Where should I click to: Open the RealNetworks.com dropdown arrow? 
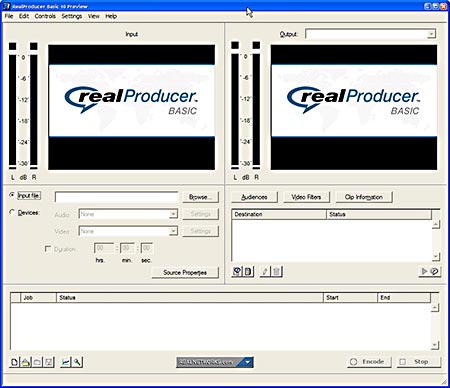(x=248, y=362)
